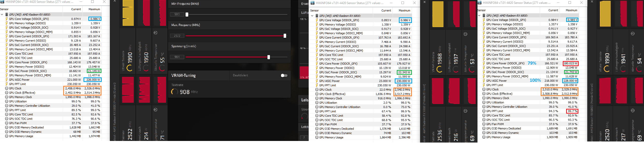
Task: Click the Spannung value field 984
Action: (177, 57)
